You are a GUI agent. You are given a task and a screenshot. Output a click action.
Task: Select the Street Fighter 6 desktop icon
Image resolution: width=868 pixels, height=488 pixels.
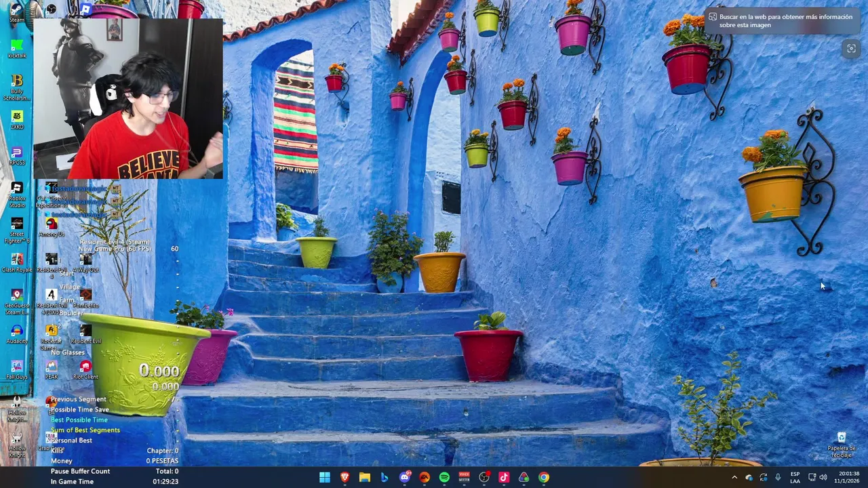coord(17,230)
